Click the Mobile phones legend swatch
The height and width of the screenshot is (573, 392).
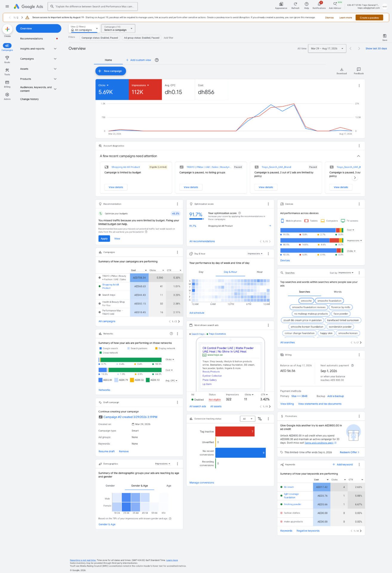(282, 221)
